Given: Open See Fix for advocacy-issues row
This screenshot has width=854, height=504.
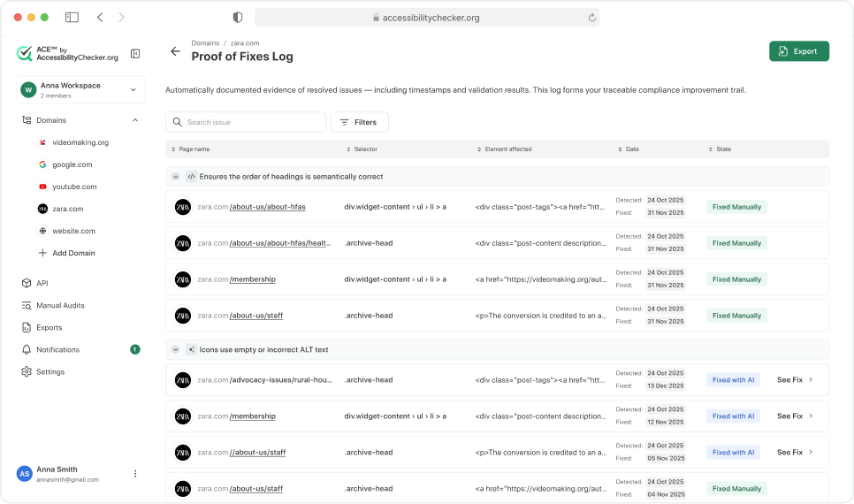Looking at the screenshot, I should tap(795, 380).
